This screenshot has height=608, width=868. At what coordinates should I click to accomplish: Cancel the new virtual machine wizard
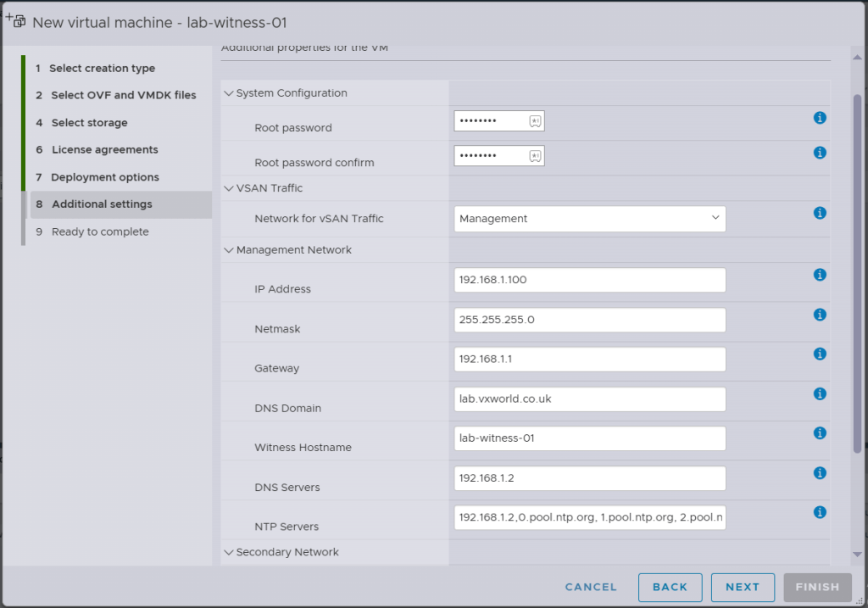pyautogui.click(x=591, y=587)
